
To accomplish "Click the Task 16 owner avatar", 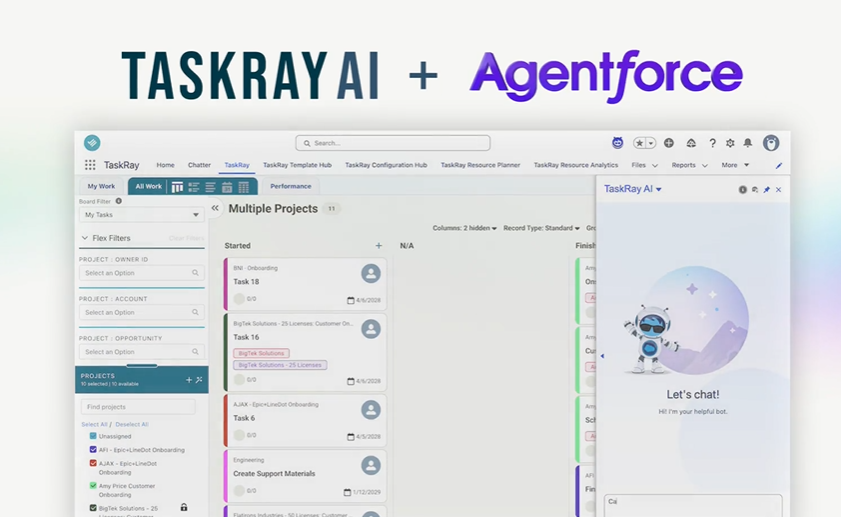I will [x=371, y=329].
